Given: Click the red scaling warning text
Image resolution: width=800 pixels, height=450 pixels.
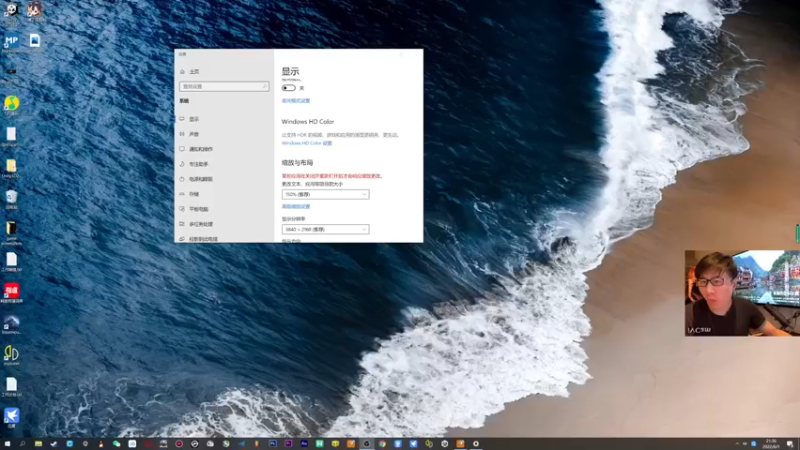Looking at the screenshot, I should 332,176.
